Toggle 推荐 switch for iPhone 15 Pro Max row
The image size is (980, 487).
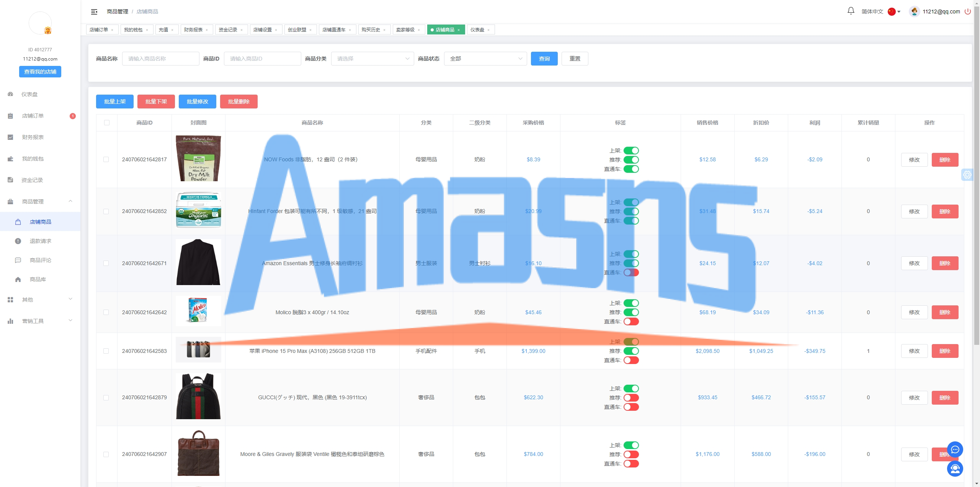631,351
